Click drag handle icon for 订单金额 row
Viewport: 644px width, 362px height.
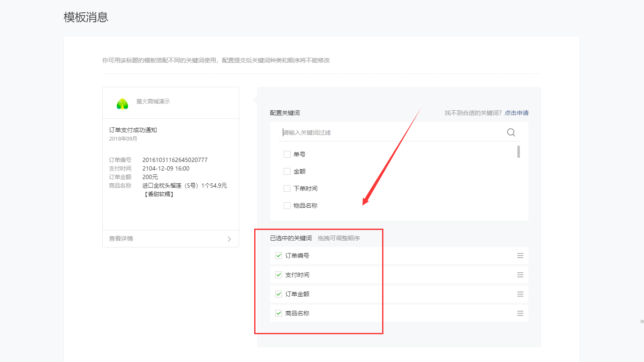(x=520, y=294)
